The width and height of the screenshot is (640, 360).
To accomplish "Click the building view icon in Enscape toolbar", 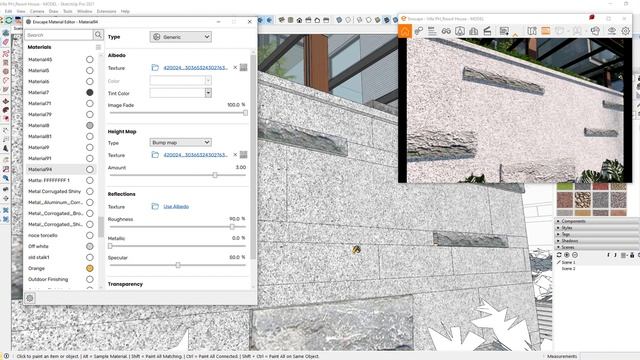I will [x=474, y=31].
